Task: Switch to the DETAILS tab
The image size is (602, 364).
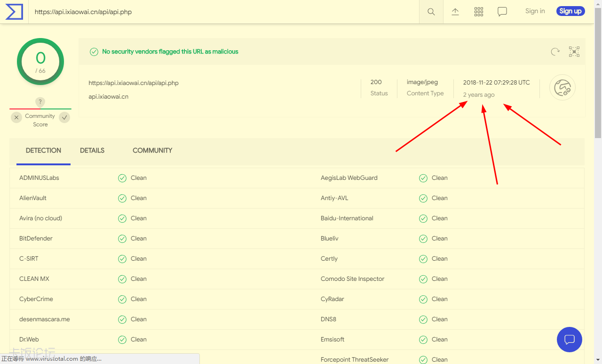Action: click(x=92, y=151)
